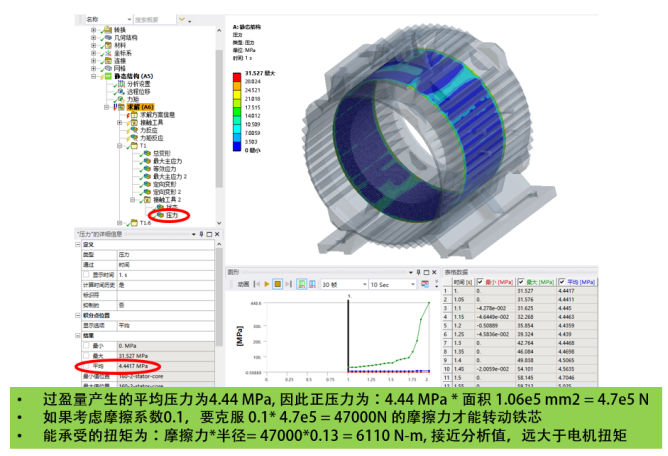The image size is (668, 456).
Task: Open the outline search options chevron
Action: click(182, 19)
